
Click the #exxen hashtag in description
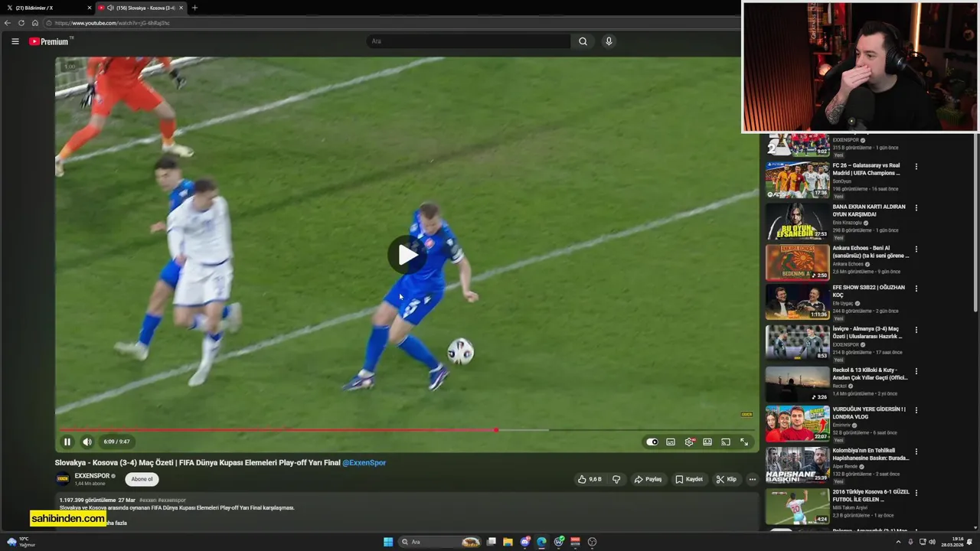[x=147, y=500]
